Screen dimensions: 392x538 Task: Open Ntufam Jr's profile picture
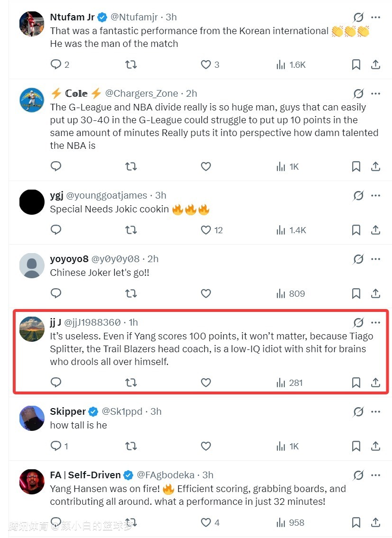click(32, 24)
